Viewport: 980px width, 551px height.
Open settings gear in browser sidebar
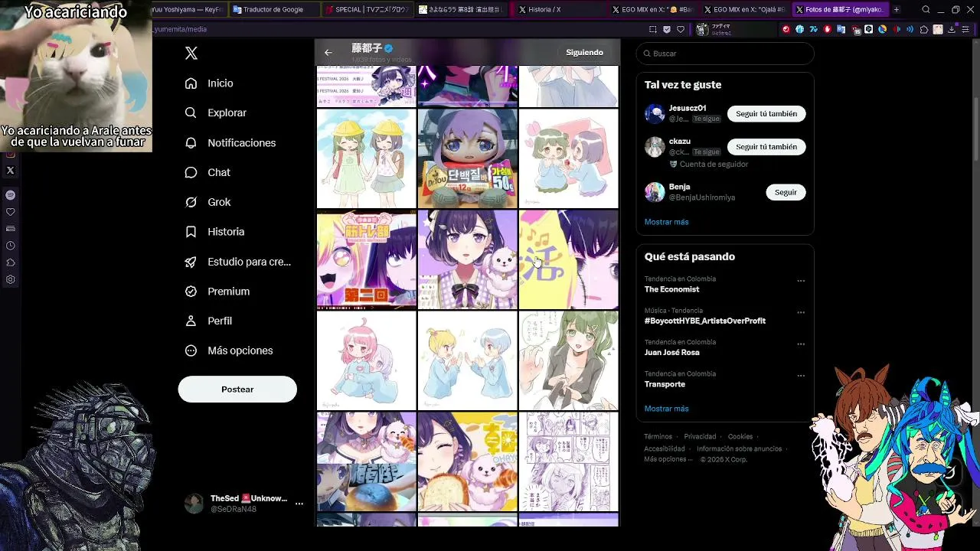[x=11, y=279]
